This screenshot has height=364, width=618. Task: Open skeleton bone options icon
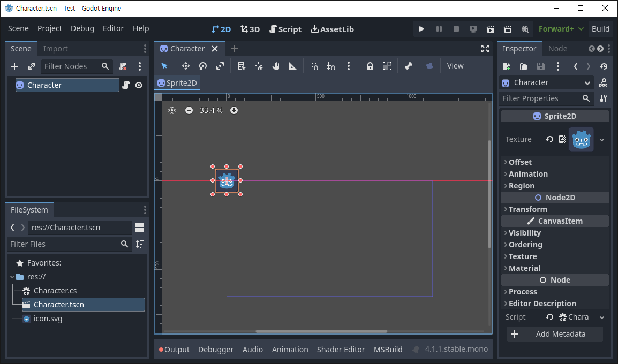coord(408,66)
